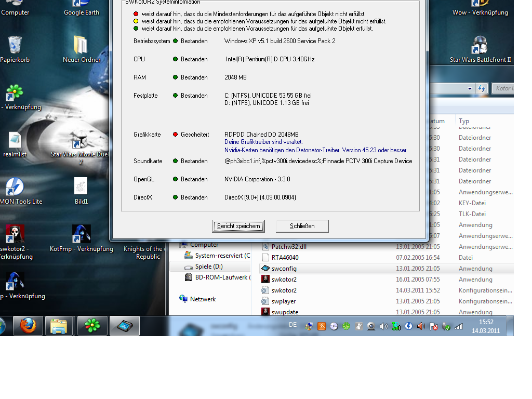Open Firefox from the taskbar
This screenshot has height=399, width=532.
pyautogui.click(x=28, y=326)
